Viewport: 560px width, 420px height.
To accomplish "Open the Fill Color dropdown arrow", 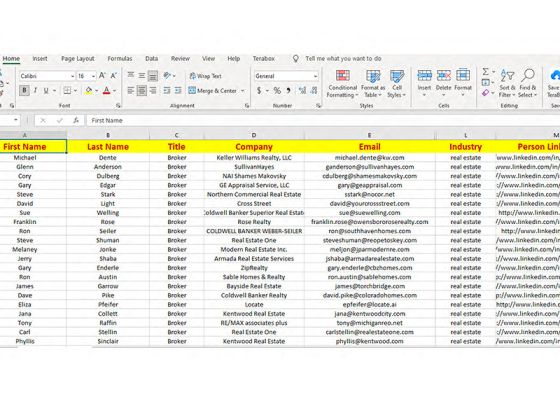I will coord(97,91).
